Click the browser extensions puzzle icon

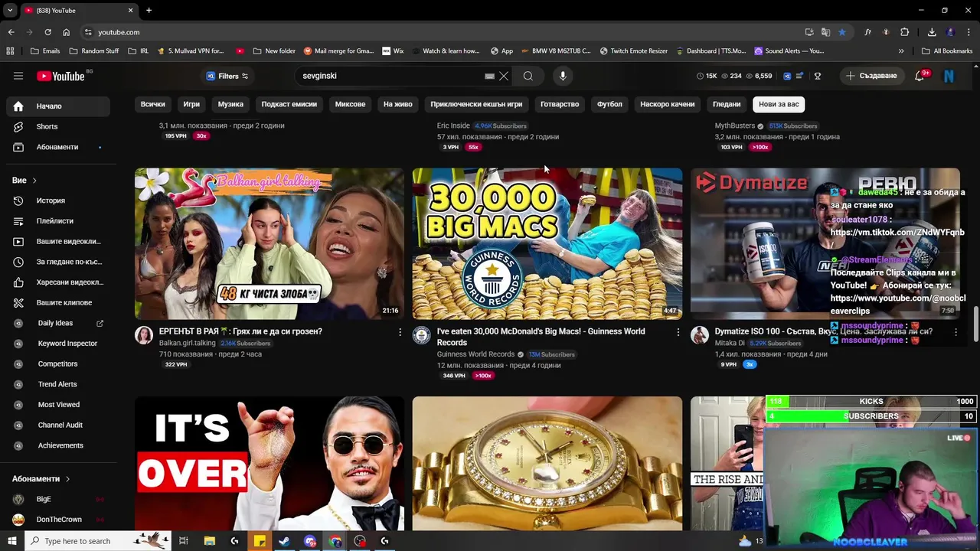905,32
